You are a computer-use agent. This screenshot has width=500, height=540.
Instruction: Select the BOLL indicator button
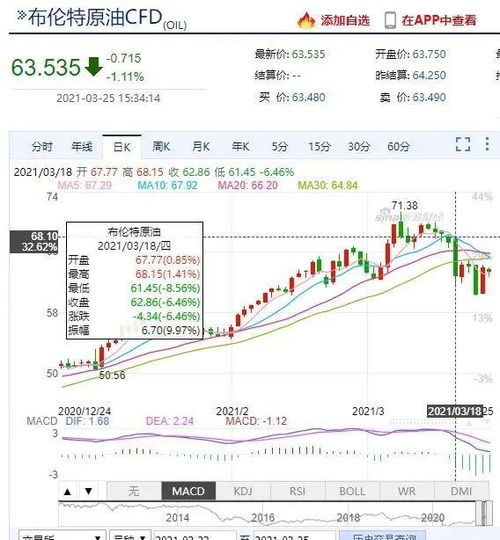coord(352,491)
